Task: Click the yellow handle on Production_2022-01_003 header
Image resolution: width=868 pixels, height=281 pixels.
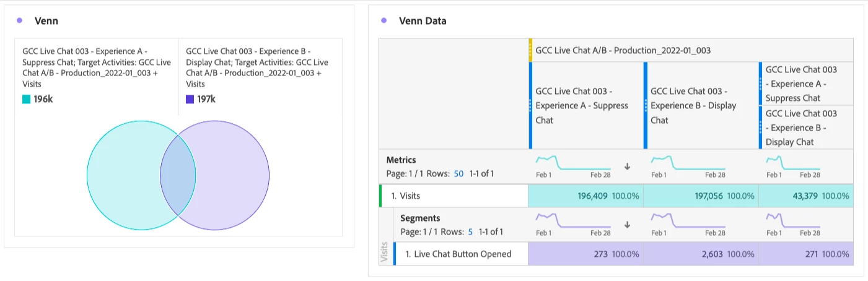Action: click(530, 50)
